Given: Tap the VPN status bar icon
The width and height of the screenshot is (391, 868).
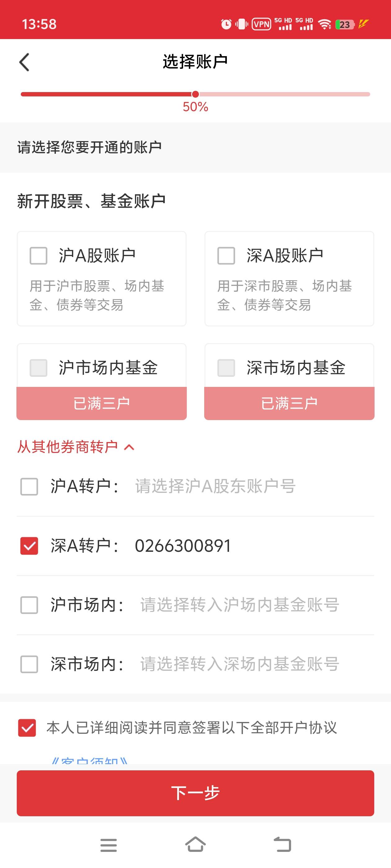Looking at the screenshot, I should 262,24.
